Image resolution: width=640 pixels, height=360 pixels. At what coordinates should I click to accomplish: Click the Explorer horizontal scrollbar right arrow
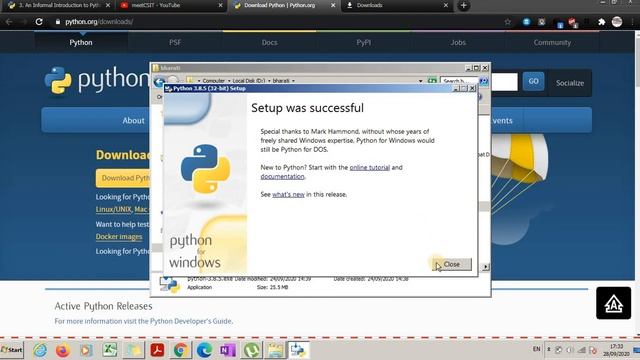pyautogui.click(x=485, y=267)
